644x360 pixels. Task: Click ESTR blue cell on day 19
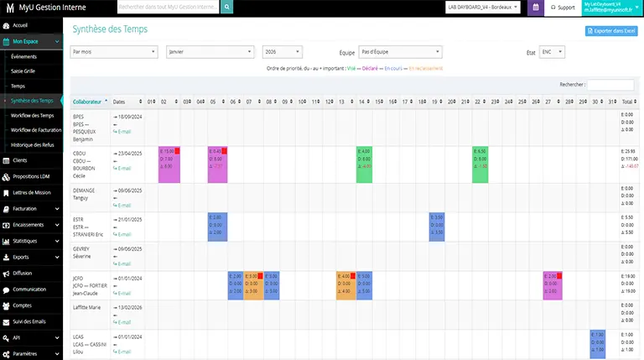(437, 227)
